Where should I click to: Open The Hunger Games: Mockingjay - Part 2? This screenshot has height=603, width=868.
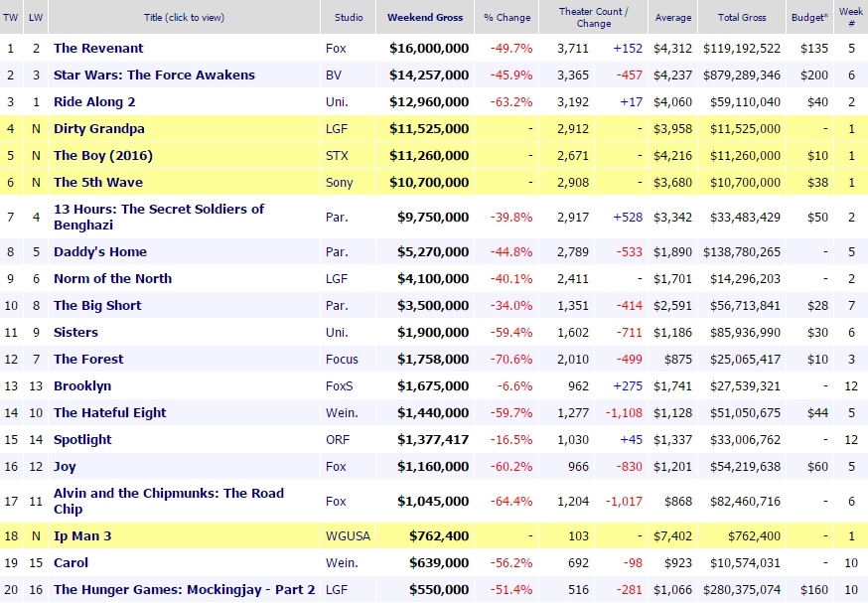184,590
